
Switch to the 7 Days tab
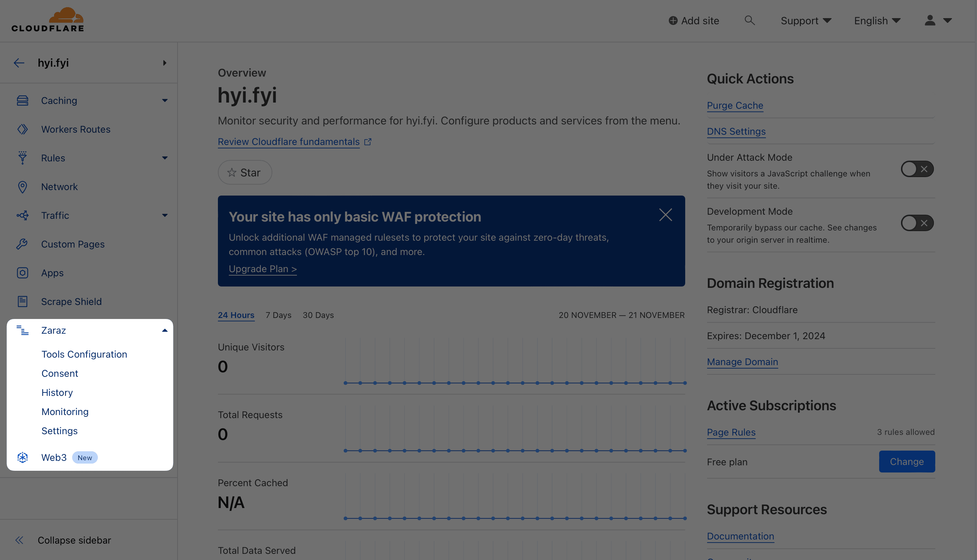pos(278,315)
